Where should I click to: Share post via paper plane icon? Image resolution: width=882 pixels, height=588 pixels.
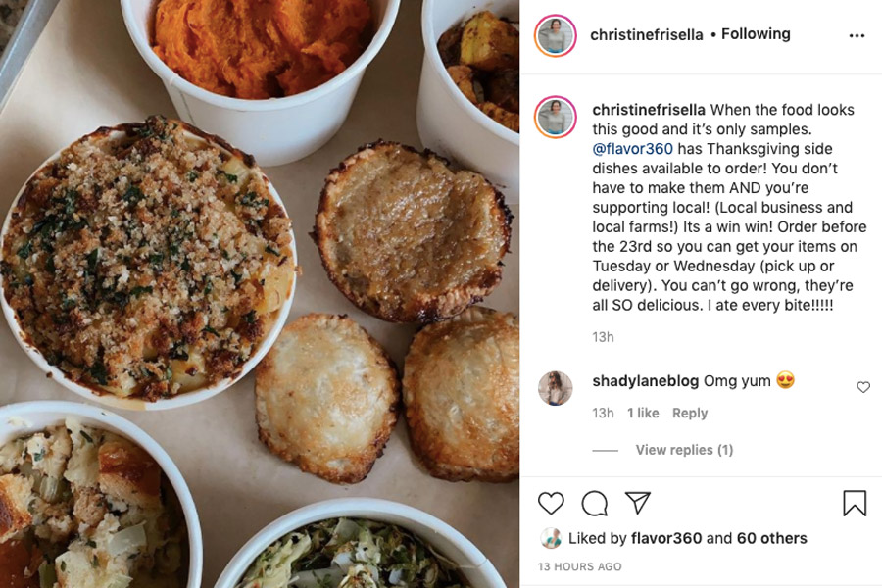pos(638,503)
